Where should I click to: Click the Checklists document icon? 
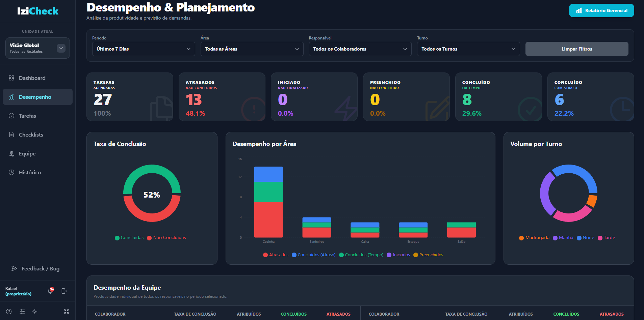pos(11,135)
